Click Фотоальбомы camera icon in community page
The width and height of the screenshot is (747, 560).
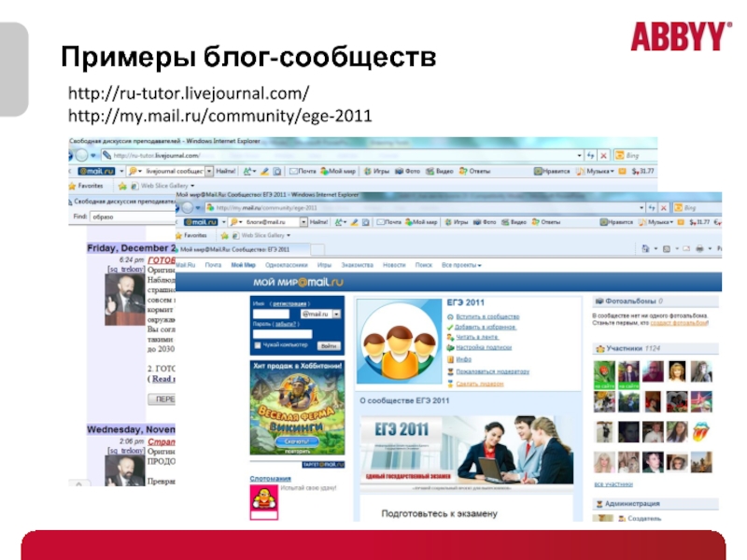click(x=599, y=301)
